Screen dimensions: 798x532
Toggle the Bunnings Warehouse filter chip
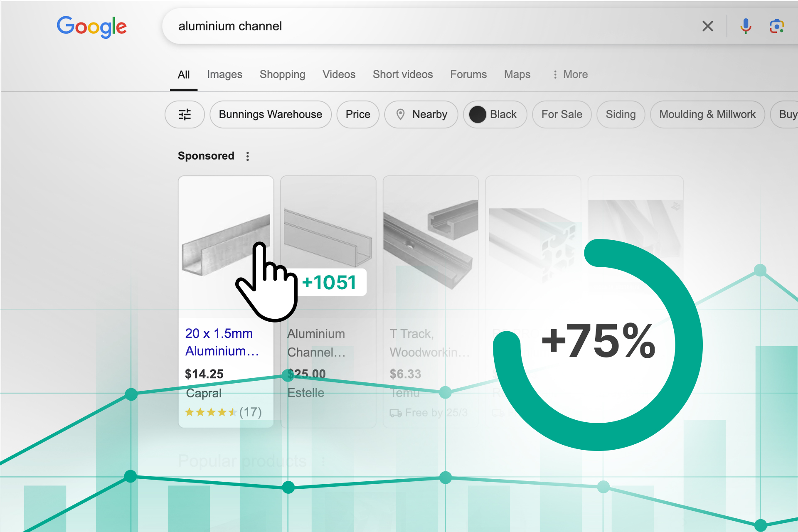click(270, 114)
